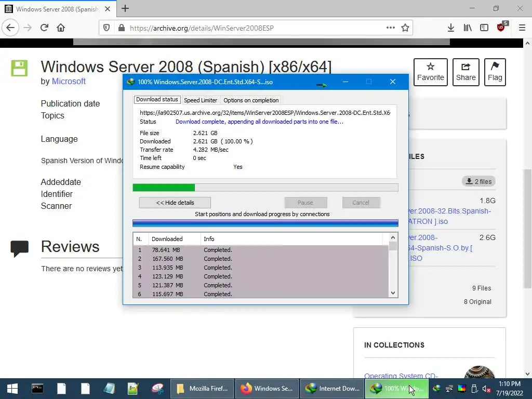Open Command Prompt from taskbar

(x=37, y=389)
